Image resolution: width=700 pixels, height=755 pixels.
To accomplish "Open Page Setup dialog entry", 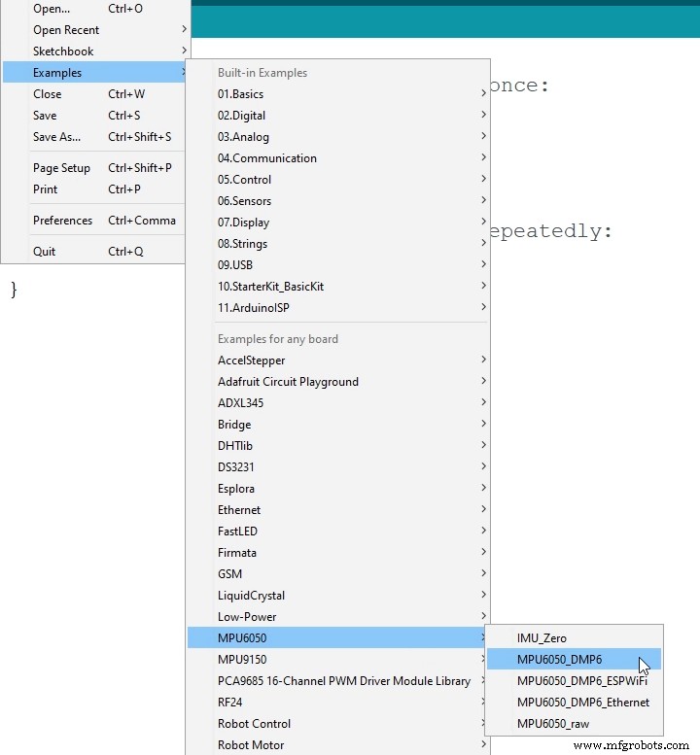I will (x=94, y=167).
